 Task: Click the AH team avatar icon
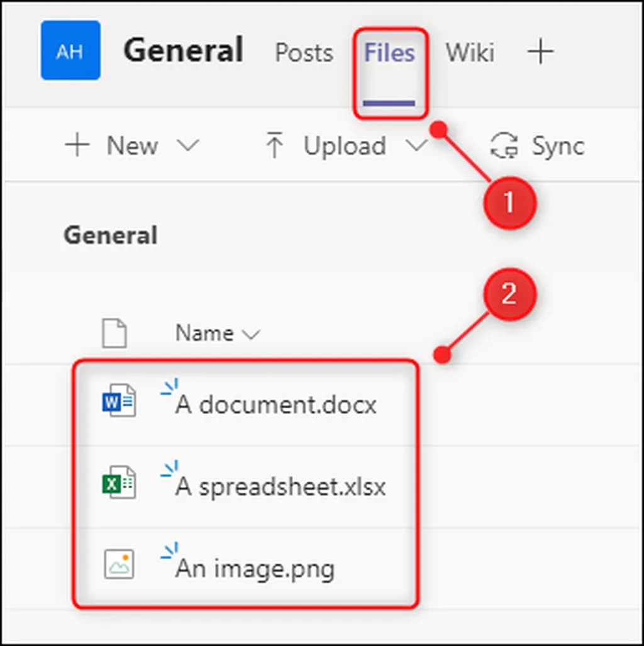pos(70,50)
